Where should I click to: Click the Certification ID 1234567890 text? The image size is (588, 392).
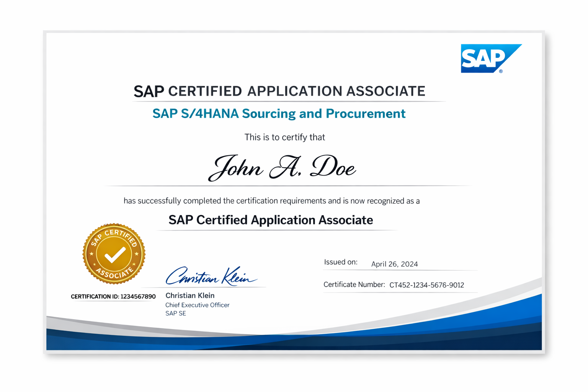pos(113,297)
